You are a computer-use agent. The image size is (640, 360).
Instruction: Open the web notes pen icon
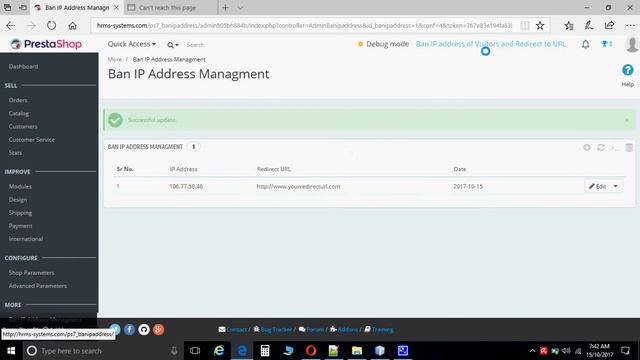pos(589,25)
